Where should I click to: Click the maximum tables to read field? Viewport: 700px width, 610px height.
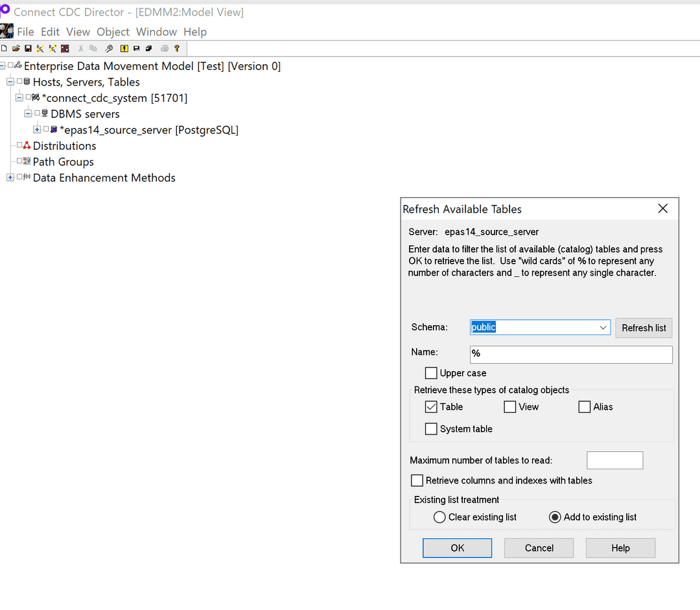pos(614,460)
